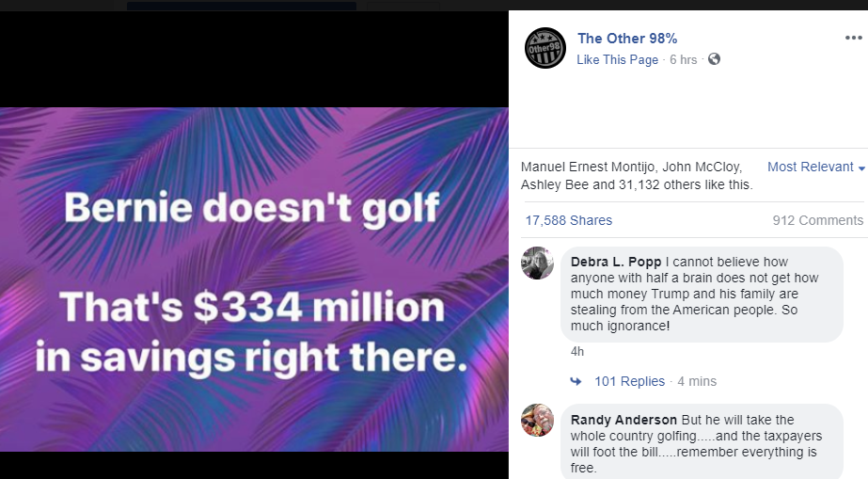The height and width of the screenshot is (479, 868).
Task: Click the replies arrow icon
Action: tap(576, 381)
